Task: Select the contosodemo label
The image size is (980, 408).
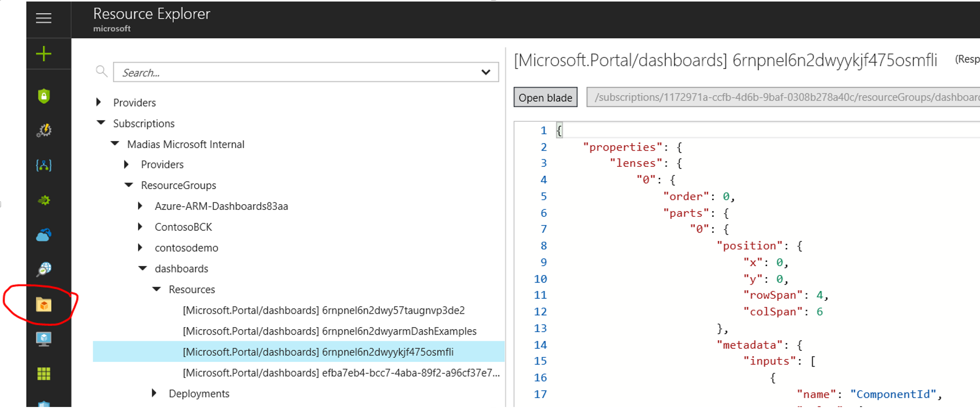Action: [186, 248]
